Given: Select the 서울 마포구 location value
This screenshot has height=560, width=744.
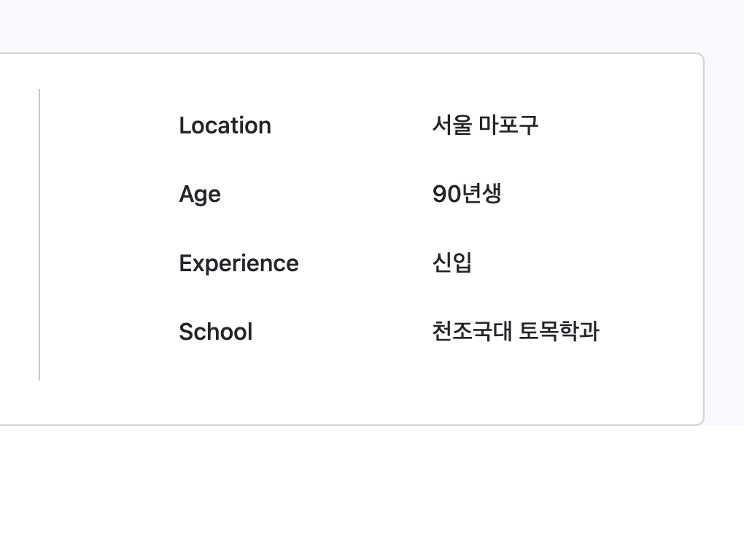Looking at the screenshot, I should (485, 125).
